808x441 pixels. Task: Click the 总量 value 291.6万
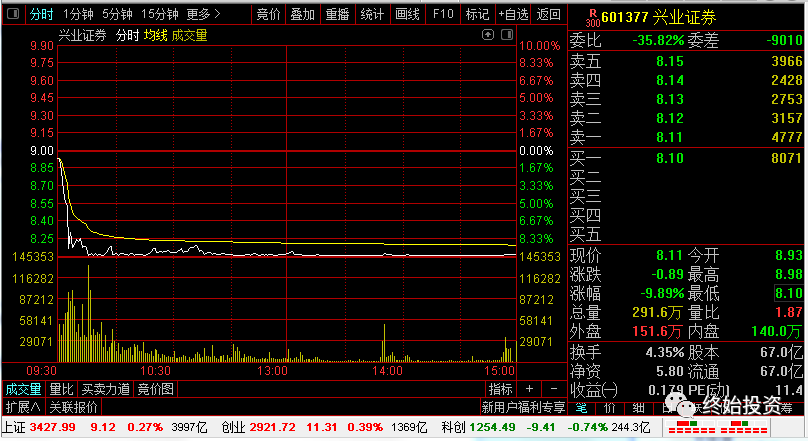[657, 313]
